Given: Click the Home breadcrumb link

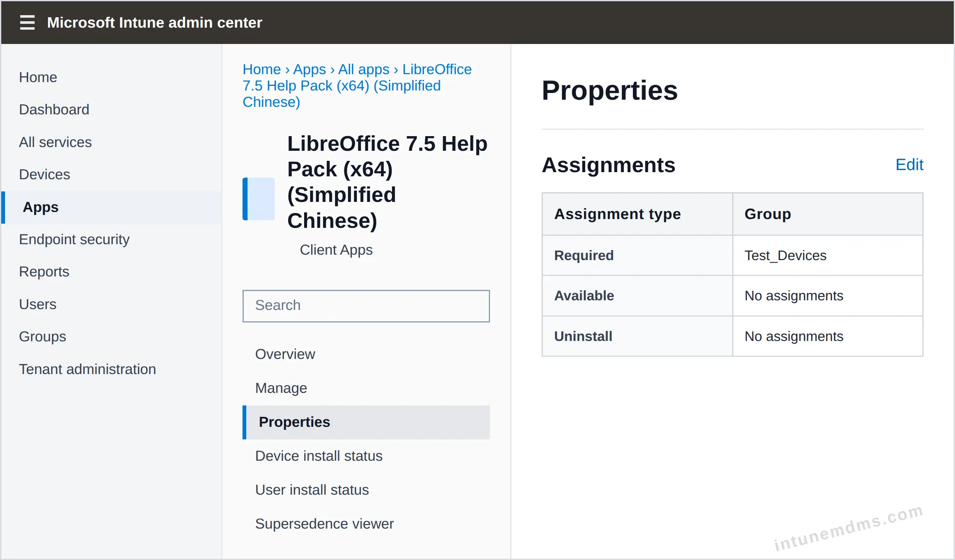Looking at the screenshot, I should [x=262, y=69].
